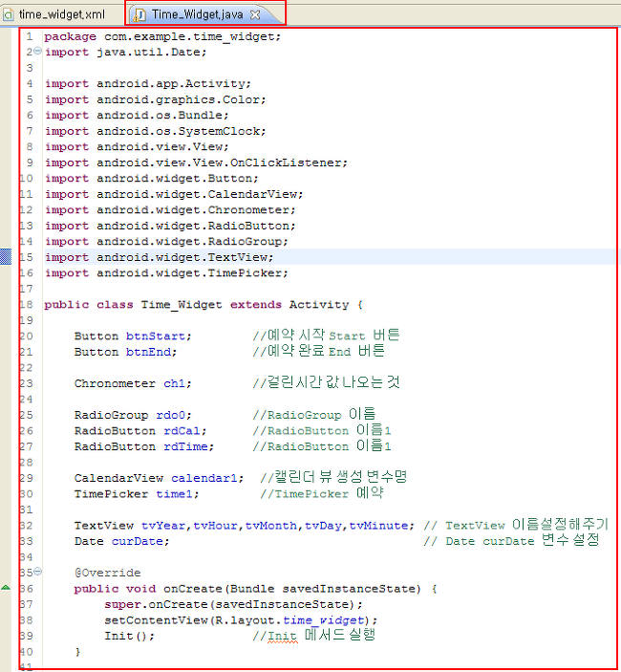Click the calendar1 variable name
The width and height of the screenshot is (621, 672).
pyautogui.click(x=204, y=478)
